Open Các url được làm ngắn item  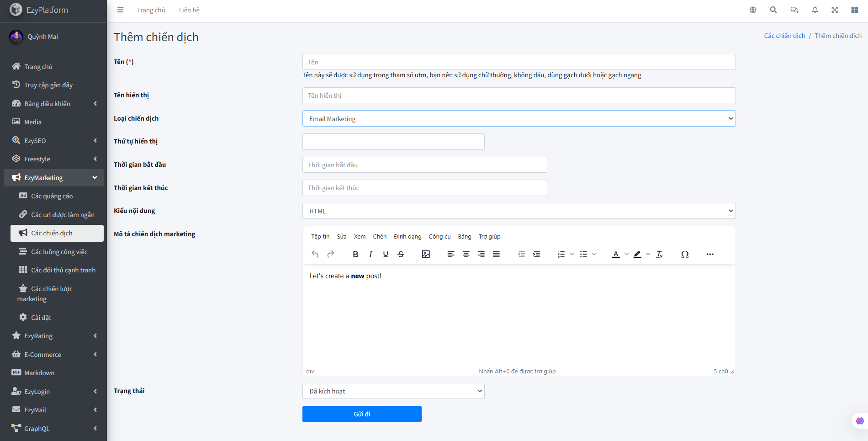click(57, 215)
